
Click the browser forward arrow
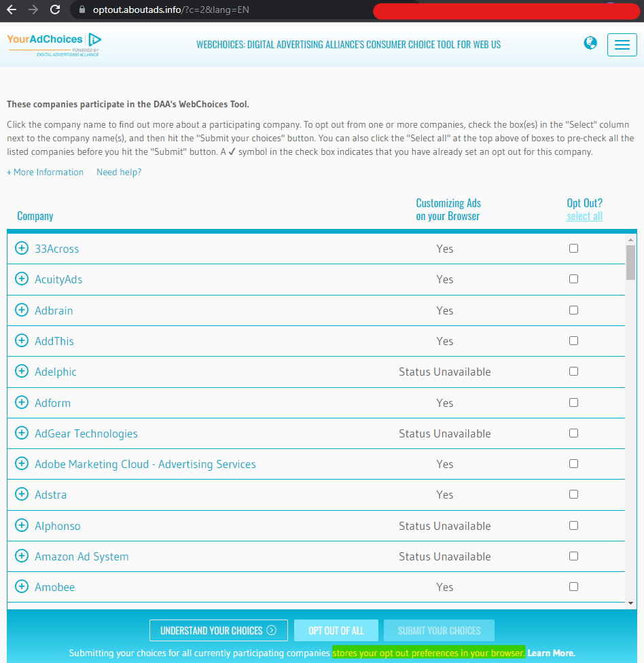click(x=33, y=10)
